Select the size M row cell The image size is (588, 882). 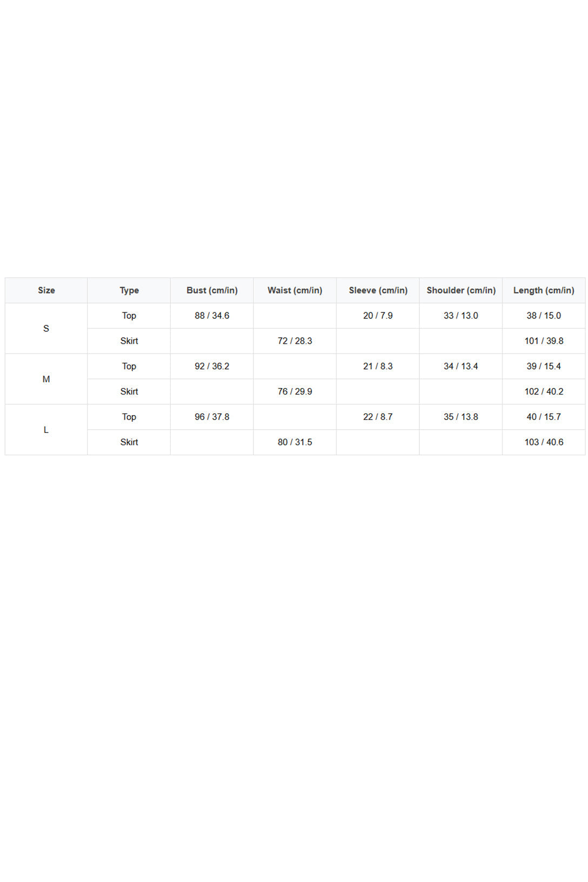click(x=46, y=379)
